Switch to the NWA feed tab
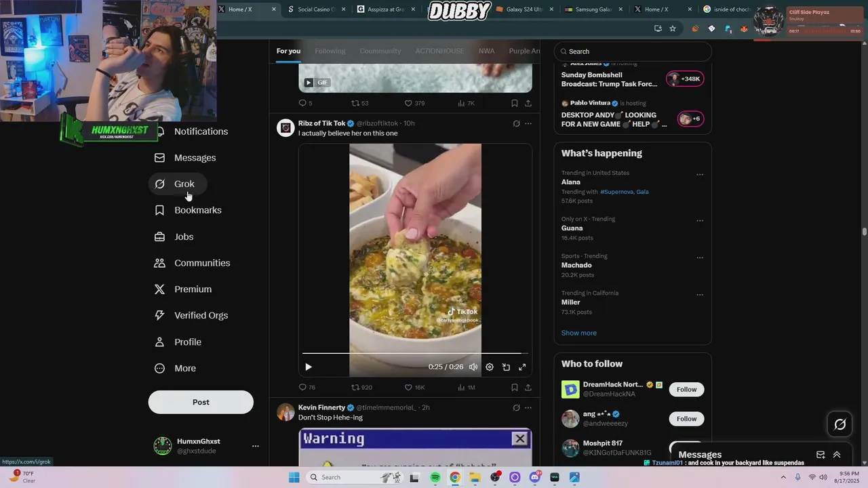 (486, 51)
